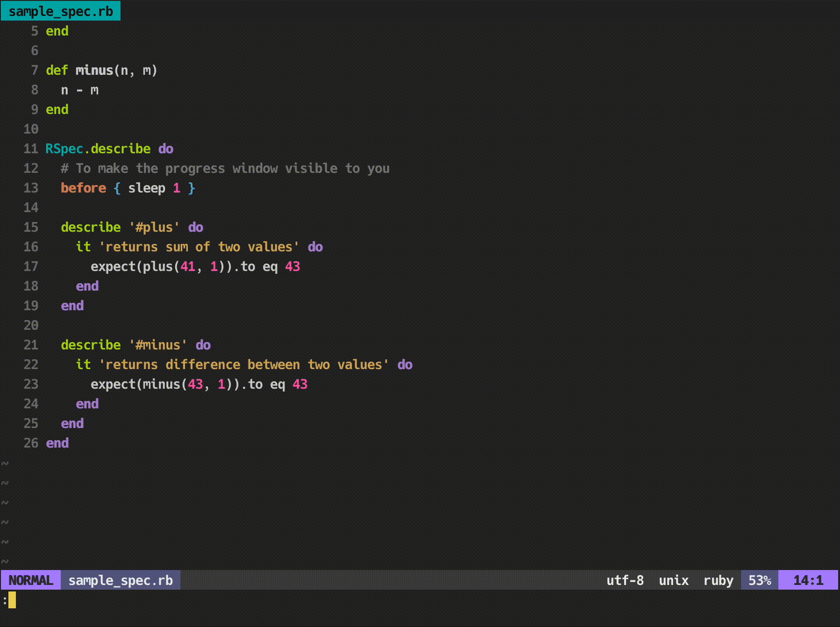Click the sample_spec.rb filename in the status line
This screenshot has height=627, width=840.
click(x=121, y=580)
